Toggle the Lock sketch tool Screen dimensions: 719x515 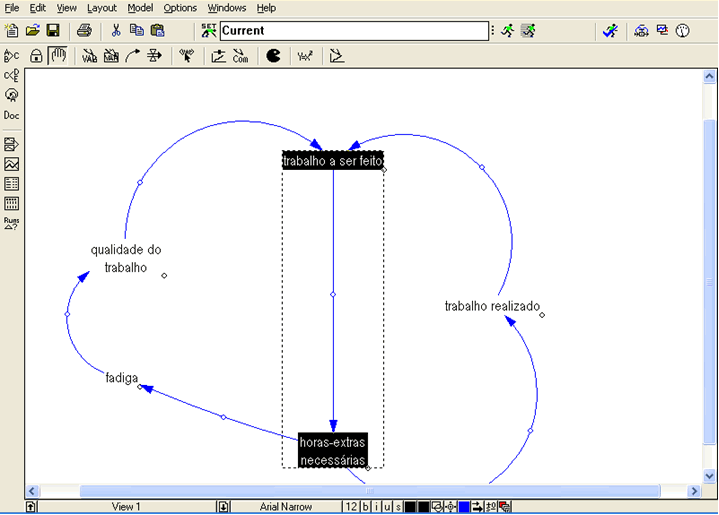tap(36, 56)
